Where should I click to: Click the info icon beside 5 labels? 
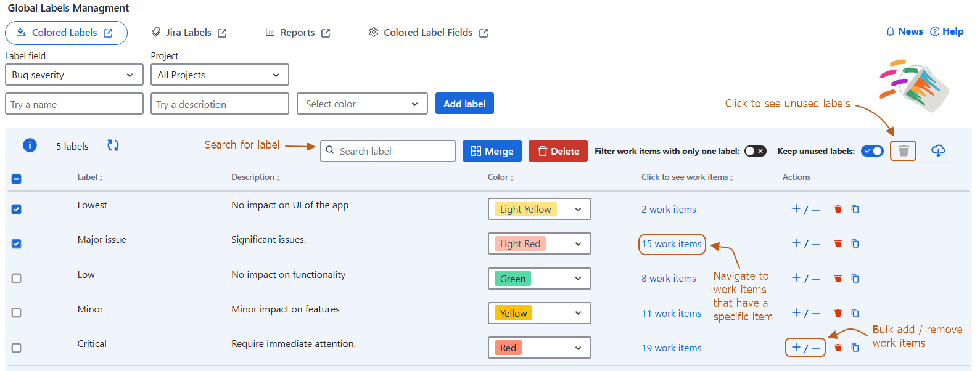click(x=30, y=145)
